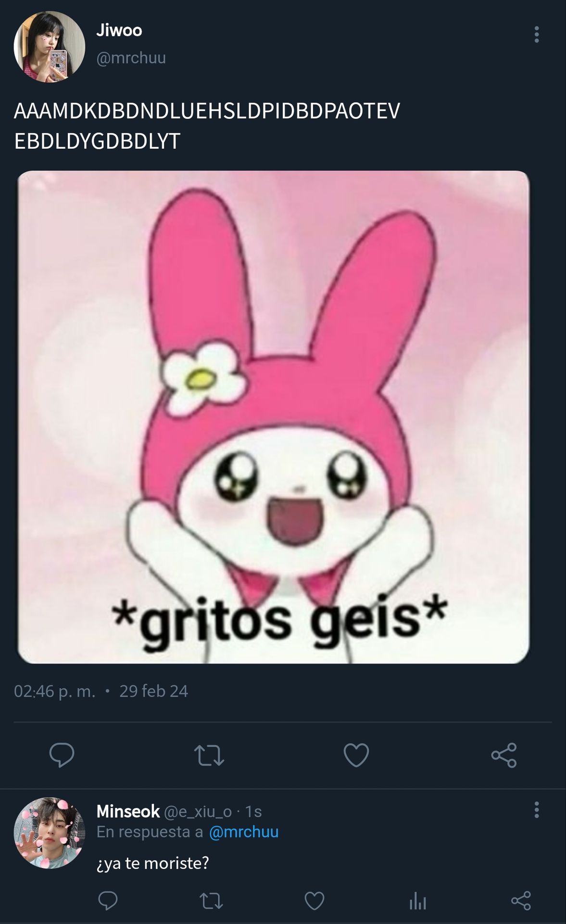The image size is (566, 924).
Task: Open the @mrchuu mention link in reply
Action: click(x=244, y=832)
